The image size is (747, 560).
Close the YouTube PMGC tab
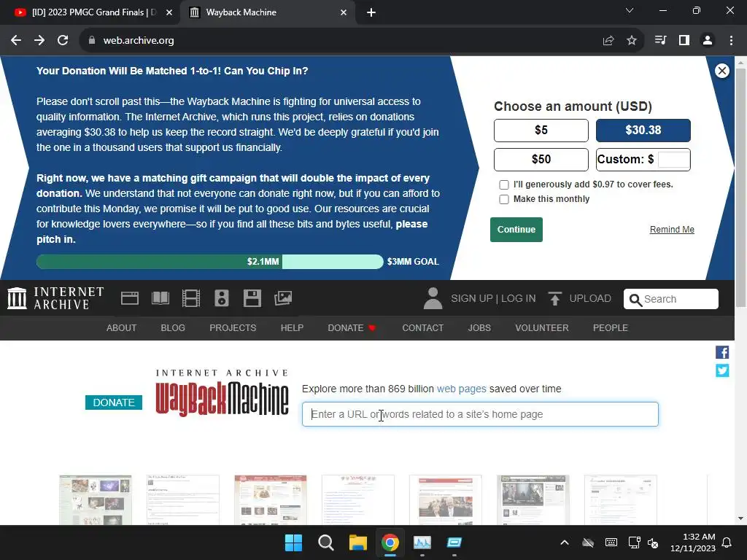click(169, 12)
